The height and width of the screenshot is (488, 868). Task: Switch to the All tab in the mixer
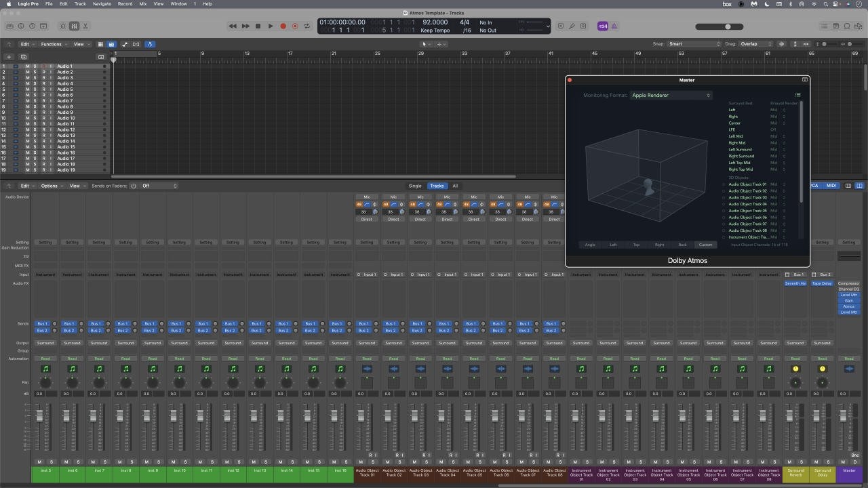[455, 186]
